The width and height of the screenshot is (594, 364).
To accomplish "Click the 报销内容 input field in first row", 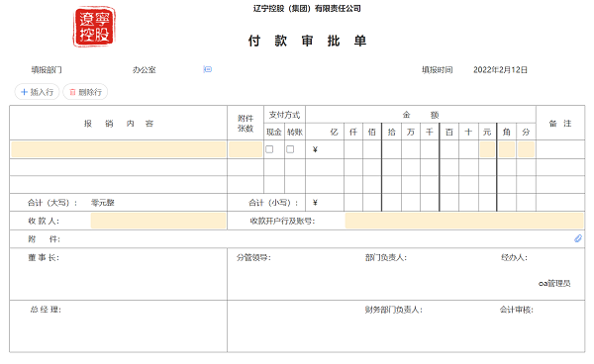I will (x=119, y=149).
